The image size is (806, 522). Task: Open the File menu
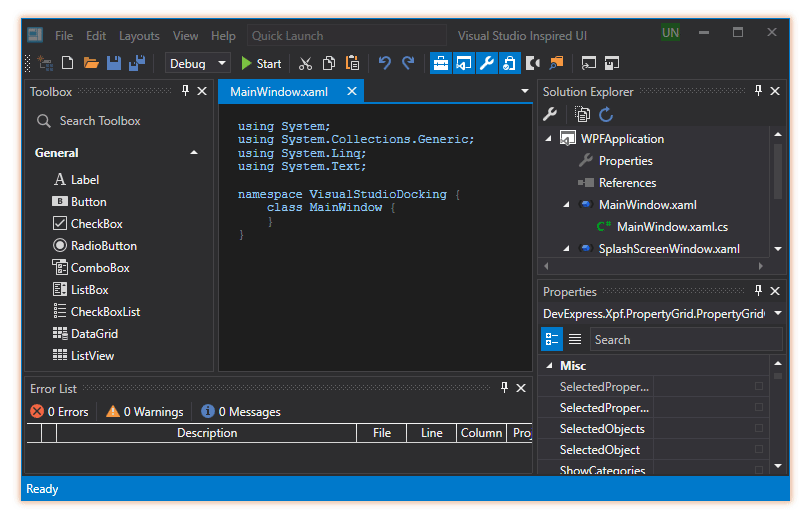[x=64, y=36]
